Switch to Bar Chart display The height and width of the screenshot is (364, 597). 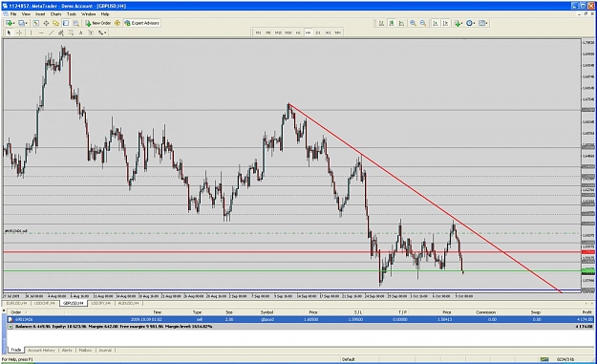(x=381, y=23)
